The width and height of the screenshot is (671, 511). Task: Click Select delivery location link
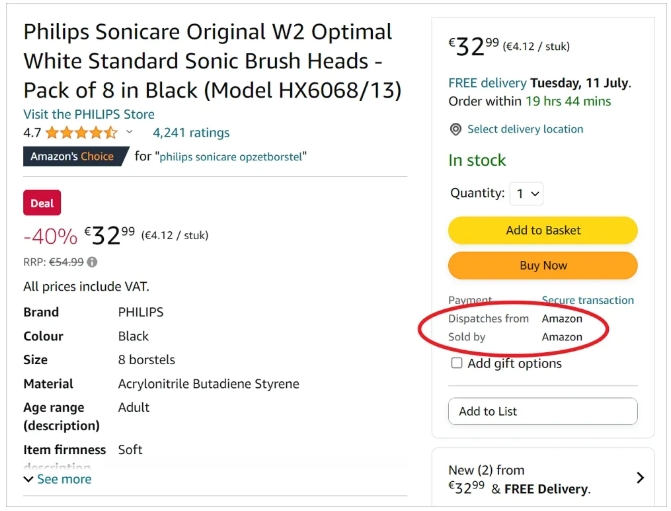pyautogui.click(x=525, y=130)
